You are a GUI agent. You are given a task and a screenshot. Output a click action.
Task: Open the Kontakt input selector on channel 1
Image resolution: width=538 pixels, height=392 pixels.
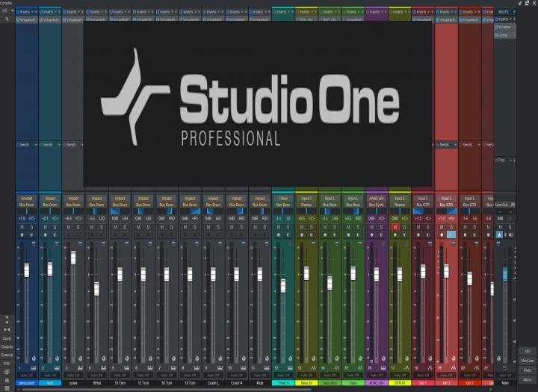click(x=27, y=199)
